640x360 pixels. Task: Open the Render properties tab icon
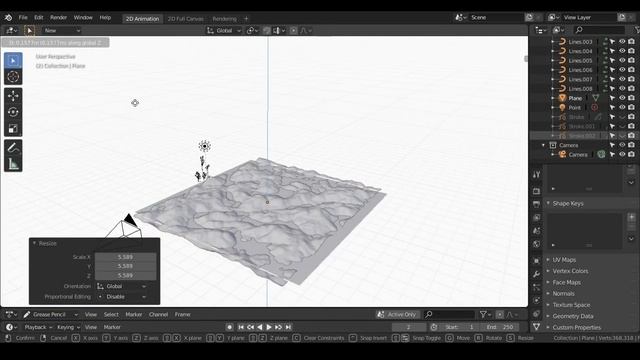tap(536, 191)
